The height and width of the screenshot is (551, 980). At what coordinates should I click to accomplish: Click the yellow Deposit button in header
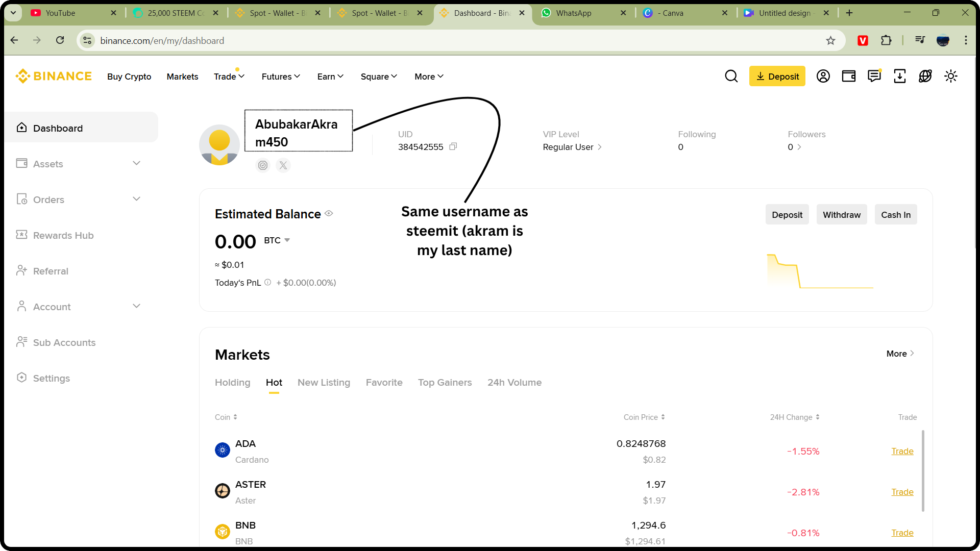(x=777, y=76)
